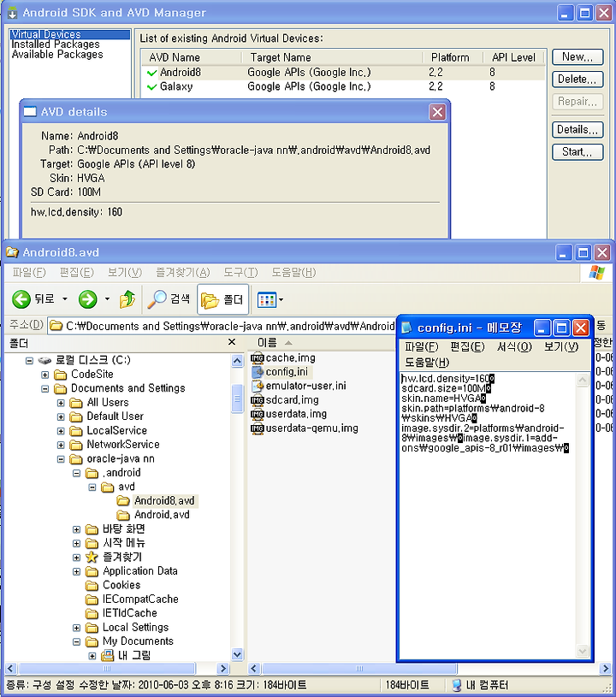Click the AVD Name column header
616x697 pixels.
pos(192,57)
